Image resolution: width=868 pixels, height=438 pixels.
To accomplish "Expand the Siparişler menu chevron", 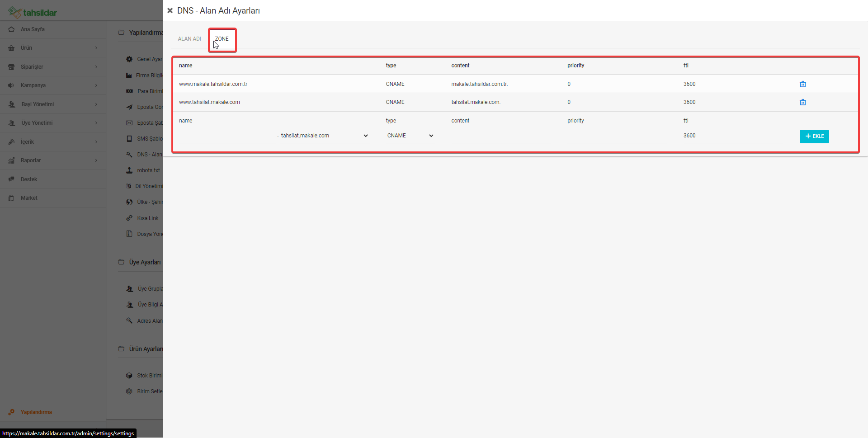I will pyautogui.click(x=96, y=67).
